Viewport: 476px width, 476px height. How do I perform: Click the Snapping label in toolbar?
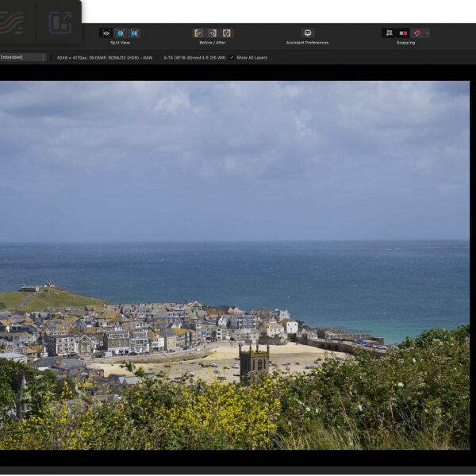[405, 43]
